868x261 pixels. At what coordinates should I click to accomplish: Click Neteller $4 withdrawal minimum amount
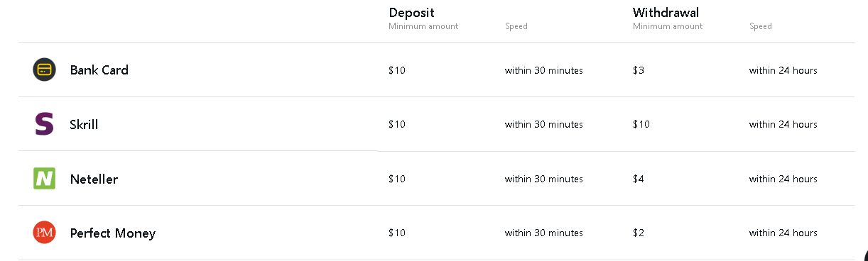pos(639,179)
